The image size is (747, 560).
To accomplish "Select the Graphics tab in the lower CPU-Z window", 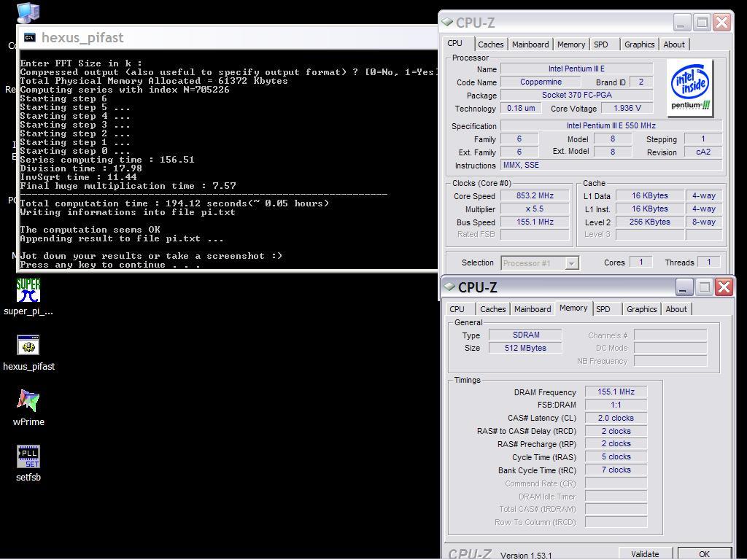I will click(x=642, y=309).
